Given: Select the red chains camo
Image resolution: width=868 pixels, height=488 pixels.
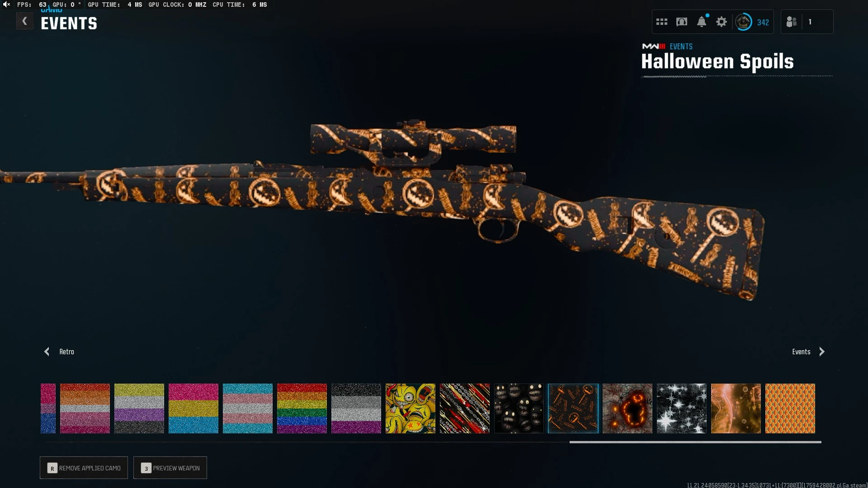Looking at the screenshot, I should coord(465,408).
